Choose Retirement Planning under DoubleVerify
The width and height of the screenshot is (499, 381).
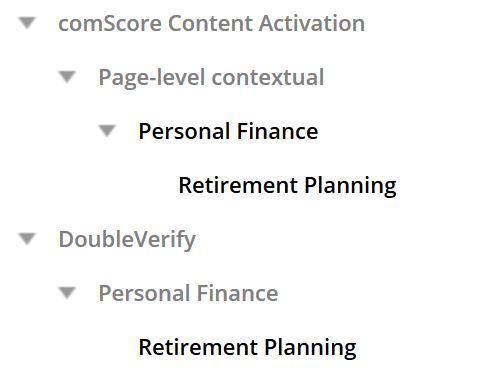pyautogui.click(x=248, y=348)
